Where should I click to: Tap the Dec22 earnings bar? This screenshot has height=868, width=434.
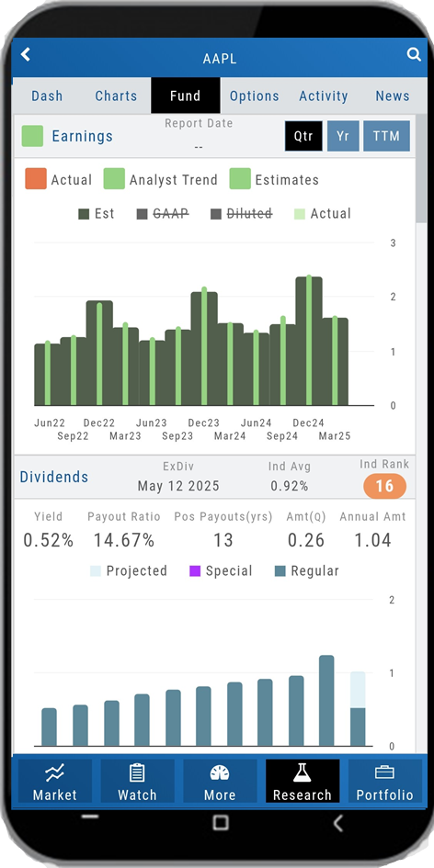tap(99, 353)
